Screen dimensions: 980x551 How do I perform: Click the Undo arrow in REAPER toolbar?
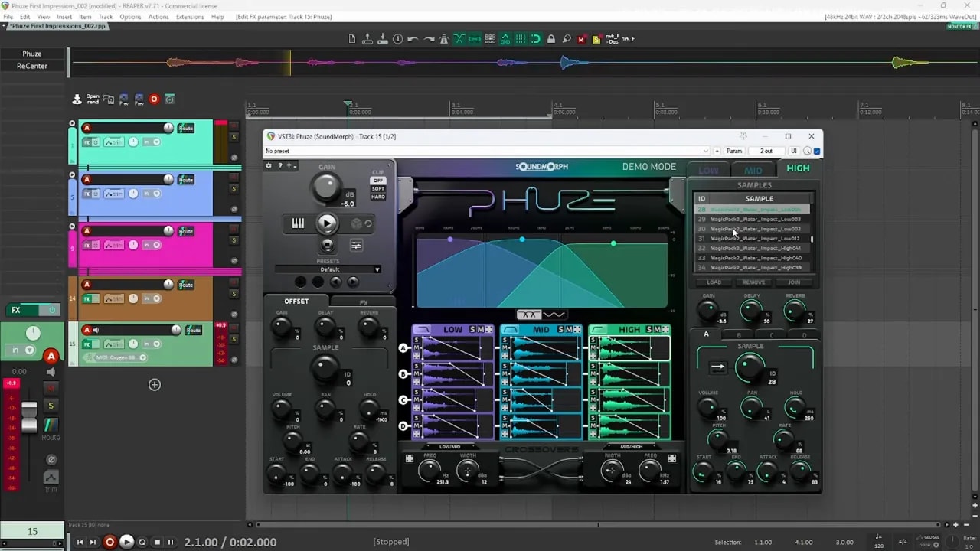413,39
